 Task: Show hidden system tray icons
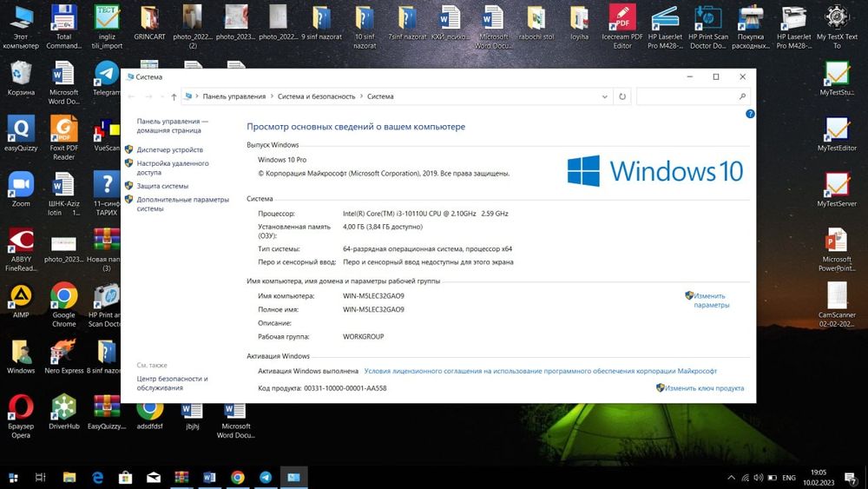click(731, 478)
